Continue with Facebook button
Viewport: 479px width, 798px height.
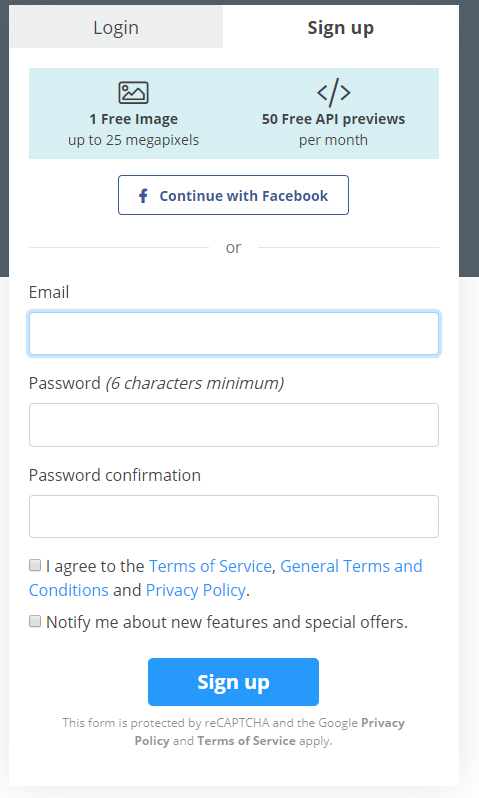(x=233, y=195)
